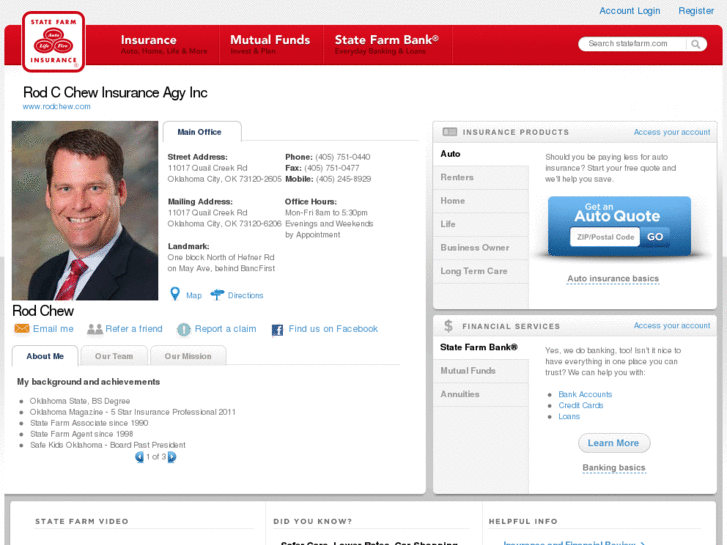Click Email me link
This screenshot has width=727, height=545.
[53, 329]
